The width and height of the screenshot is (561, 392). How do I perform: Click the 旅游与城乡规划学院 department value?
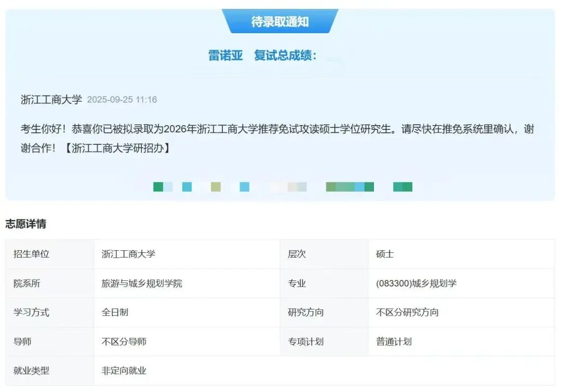[x=142, y=283]
